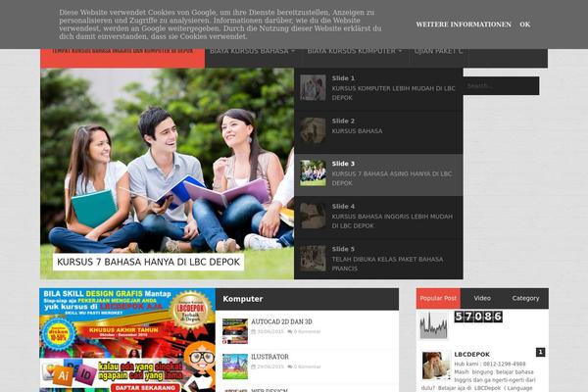Click the design grafis promo banner
Screen dimensions: 588x392
pyautogui.click(x=127, y=340)
